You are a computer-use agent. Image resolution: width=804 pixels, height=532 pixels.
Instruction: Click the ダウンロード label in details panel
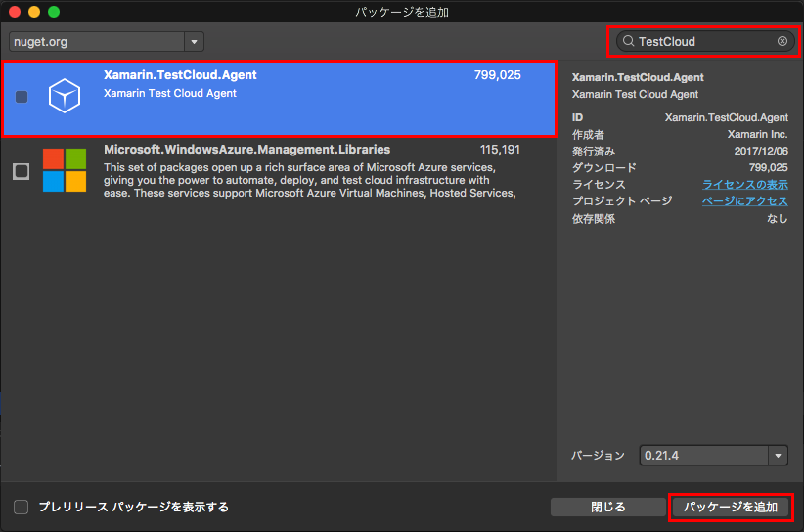pos(604,167)
